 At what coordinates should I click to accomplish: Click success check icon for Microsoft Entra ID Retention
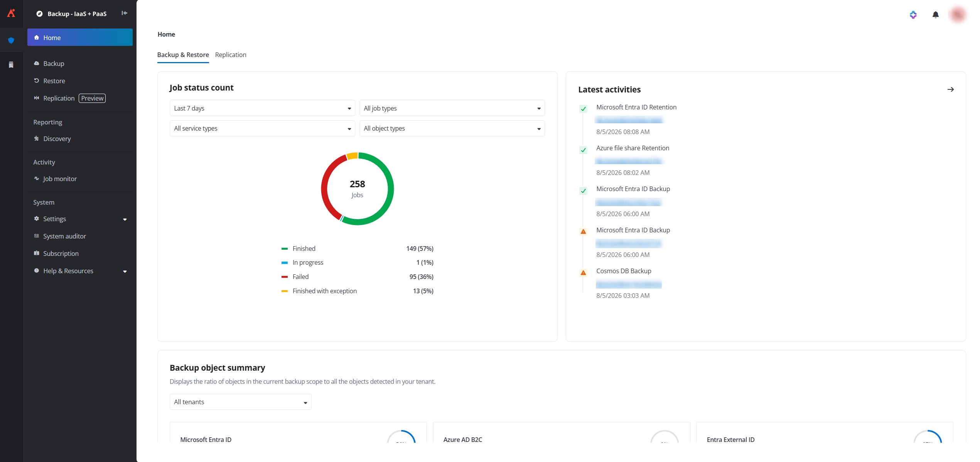(583, 109)
